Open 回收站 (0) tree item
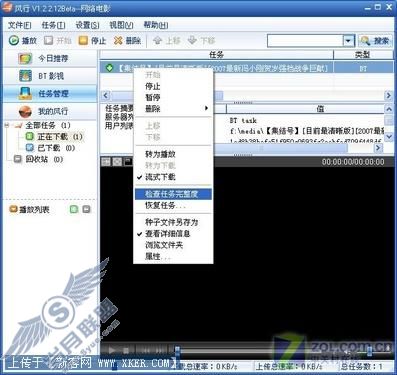 click(44, 159)
